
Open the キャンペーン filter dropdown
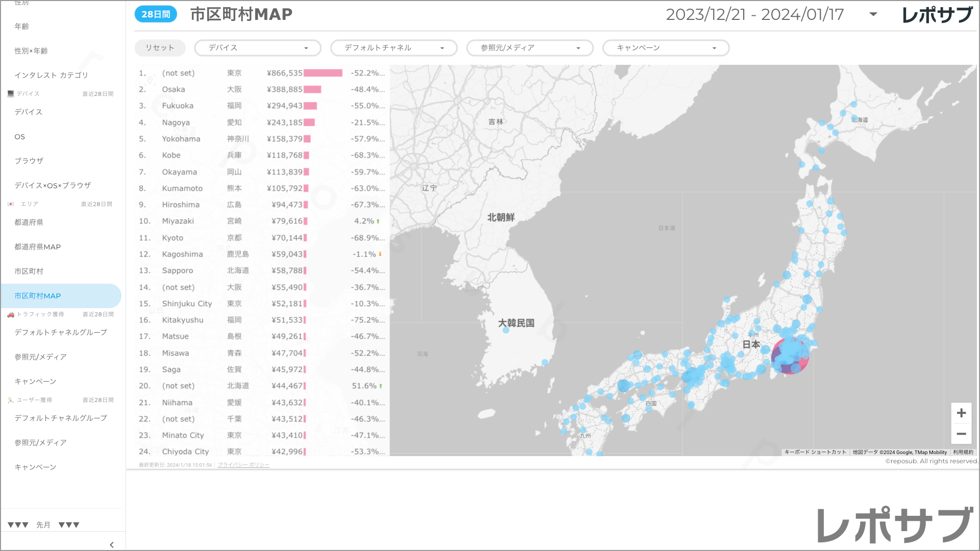pyautogui.click(x=666, y=48)
